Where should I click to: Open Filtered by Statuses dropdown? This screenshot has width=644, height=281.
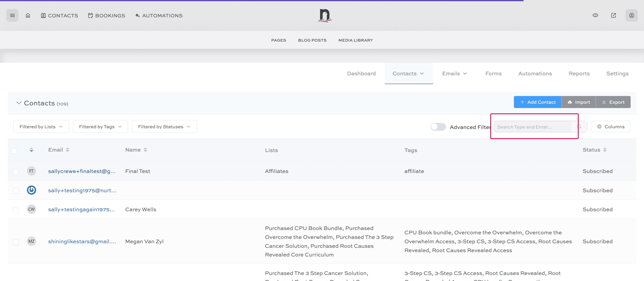click(164, 127)
